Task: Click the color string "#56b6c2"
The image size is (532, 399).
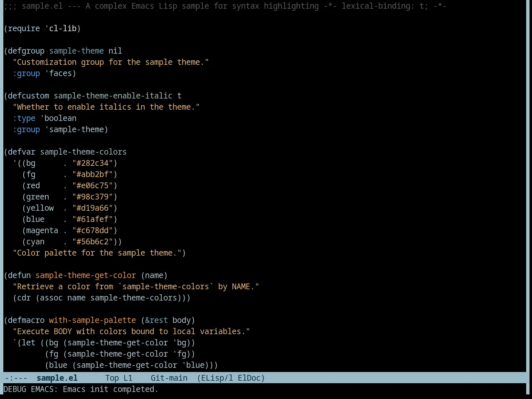Action: click(92, 241)
